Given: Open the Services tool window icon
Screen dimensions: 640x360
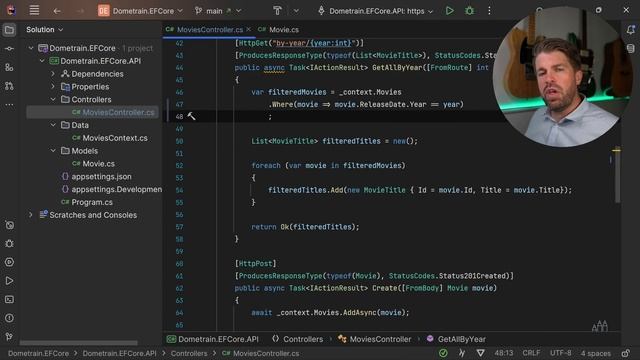Looking at the screenshot, I should [9, 262].
